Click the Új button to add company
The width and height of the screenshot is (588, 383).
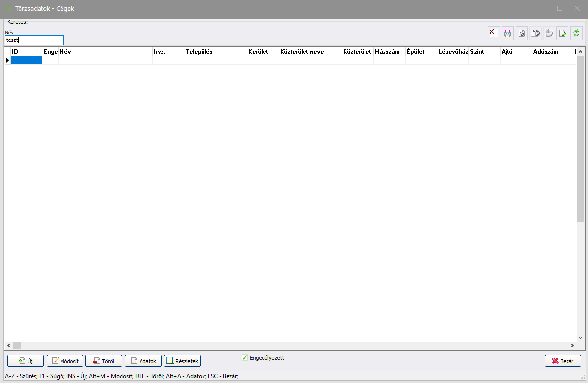click(25, 361)
